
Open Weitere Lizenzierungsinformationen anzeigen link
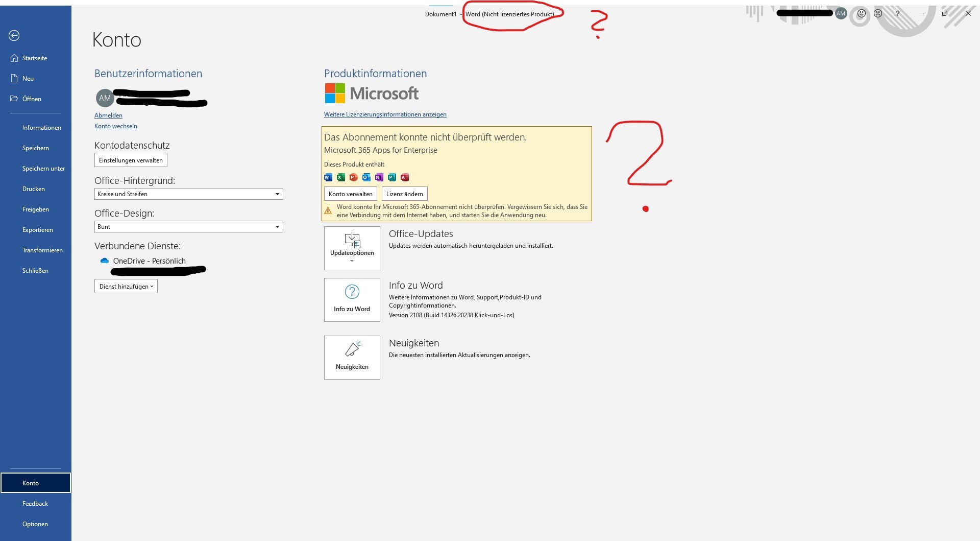pyautogui.click(x=385, y=114)
